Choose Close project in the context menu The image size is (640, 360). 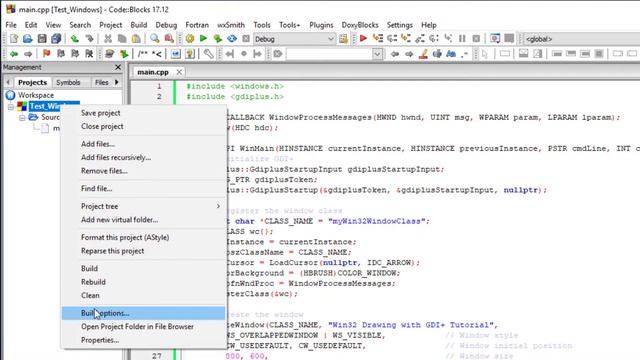click(x=143, y=126)
